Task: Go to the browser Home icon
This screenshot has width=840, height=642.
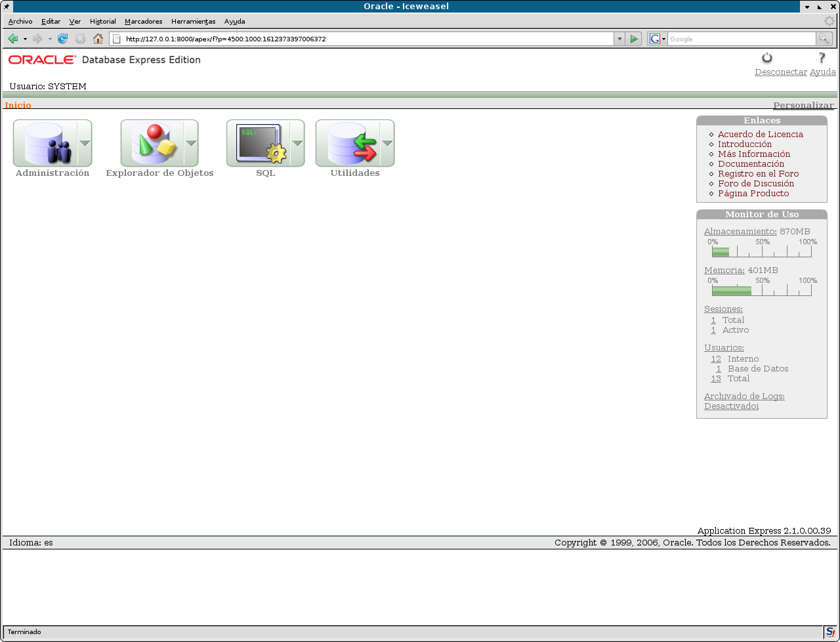Action: coord(98,39)
